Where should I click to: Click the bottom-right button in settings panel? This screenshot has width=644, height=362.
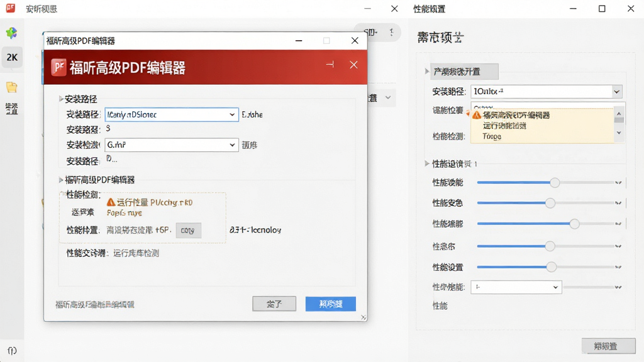[x=608, y=346]
